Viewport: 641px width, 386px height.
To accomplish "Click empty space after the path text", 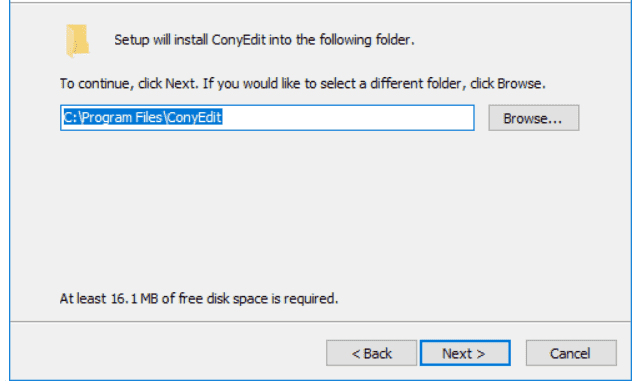I will coord(347,118).
